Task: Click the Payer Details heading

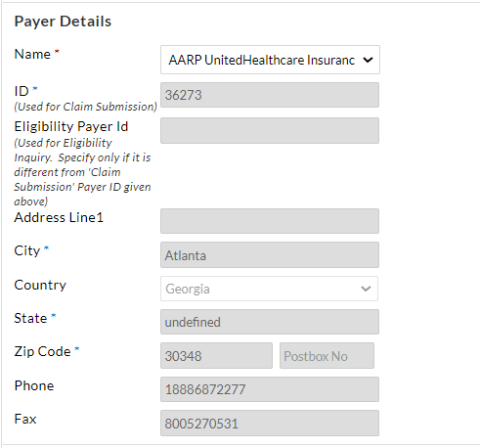Action: coord(63,22)
